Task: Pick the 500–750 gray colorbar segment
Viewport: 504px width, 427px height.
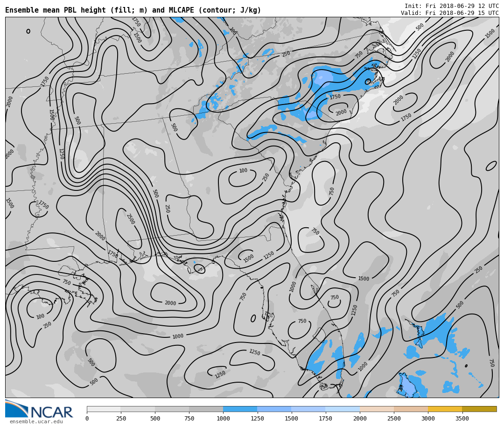Action: tap(172, 409)
